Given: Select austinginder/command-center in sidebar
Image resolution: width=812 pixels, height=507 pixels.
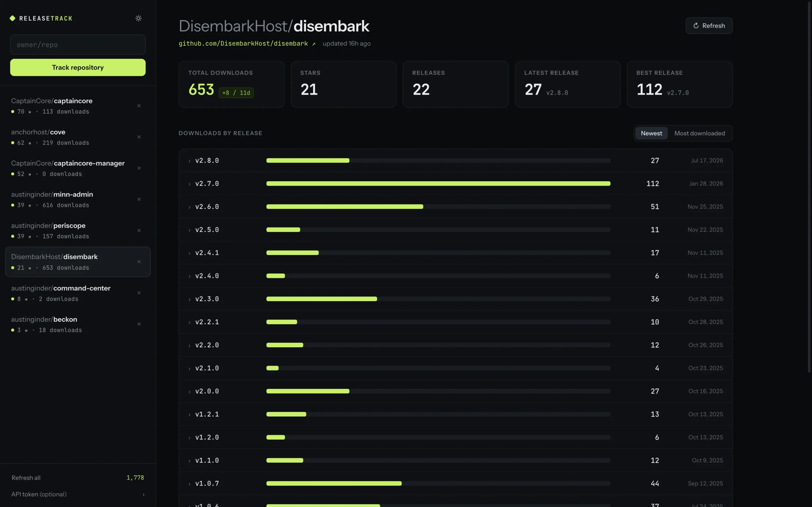Looking at the screenshot, I should click(78, 293).
